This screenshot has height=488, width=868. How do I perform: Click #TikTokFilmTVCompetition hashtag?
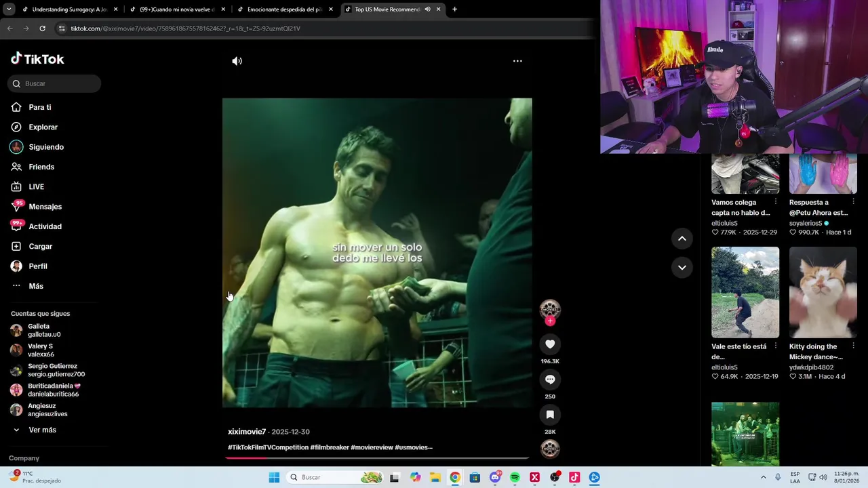pyautogui.click(x=268, y=447)
